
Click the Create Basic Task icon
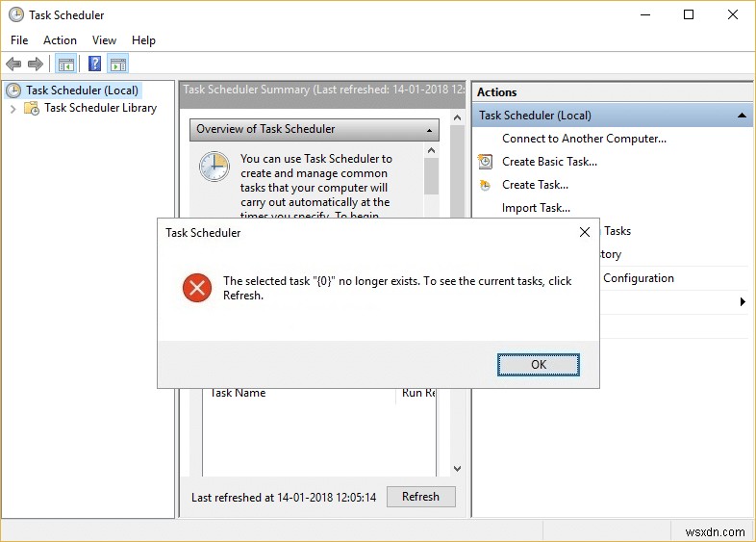pyautogui.click(x=485, y=161)
